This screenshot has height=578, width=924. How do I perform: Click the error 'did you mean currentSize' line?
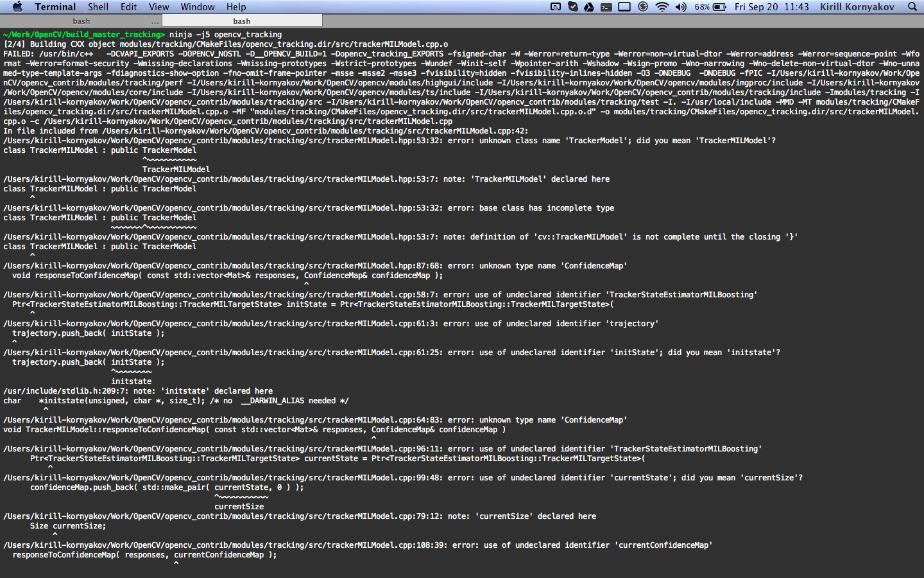pos(403,478)
